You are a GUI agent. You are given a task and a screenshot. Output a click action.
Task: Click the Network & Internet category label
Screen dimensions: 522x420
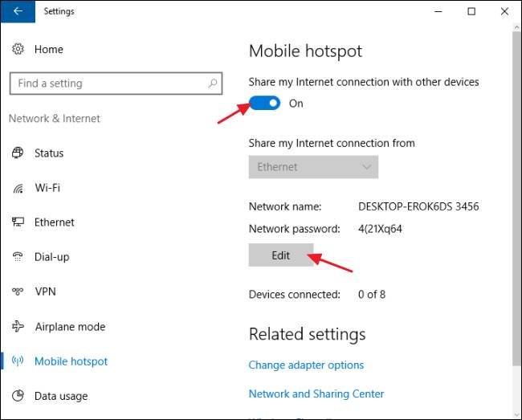(55, 119)
